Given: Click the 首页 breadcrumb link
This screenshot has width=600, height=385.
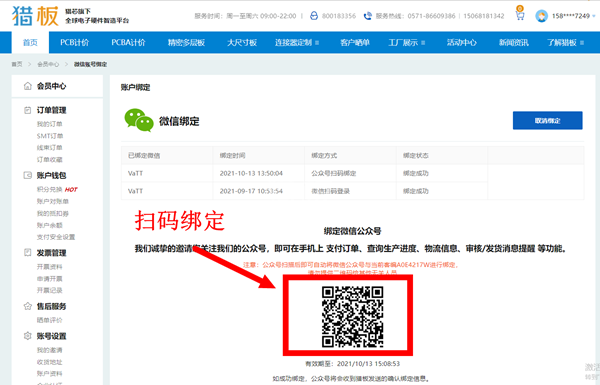Looking at the screenshot, I should (x=17, y=64).
